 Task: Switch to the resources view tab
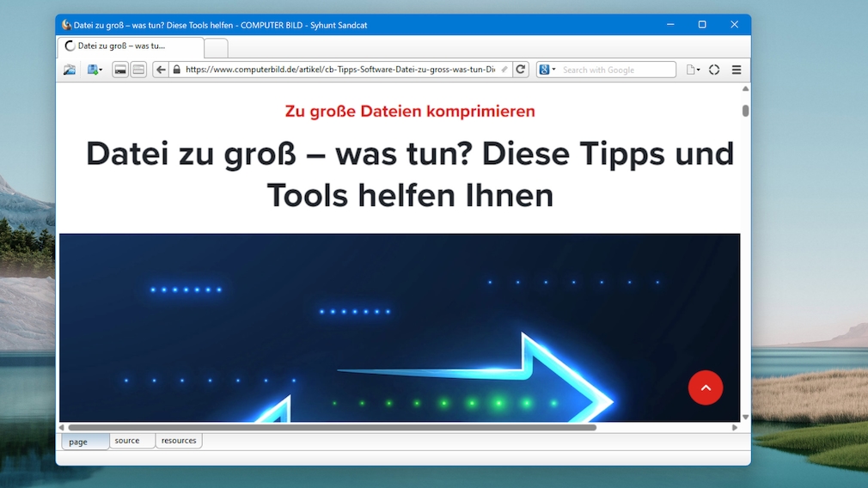point(179,441)
